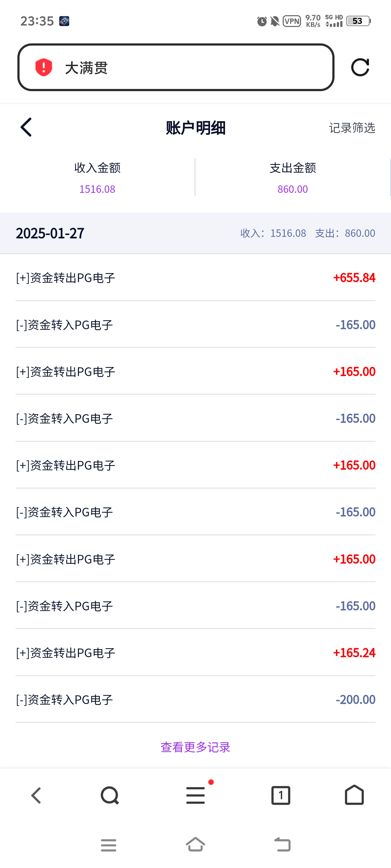Tap the red shield security warning icon
Screen dimensions: 391x868
tap(44, 67)
